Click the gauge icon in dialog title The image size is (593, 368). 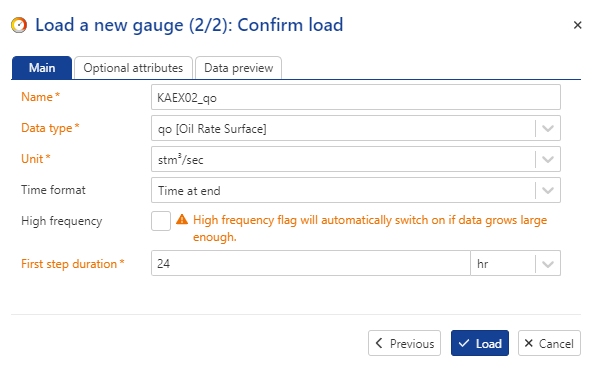19,25
